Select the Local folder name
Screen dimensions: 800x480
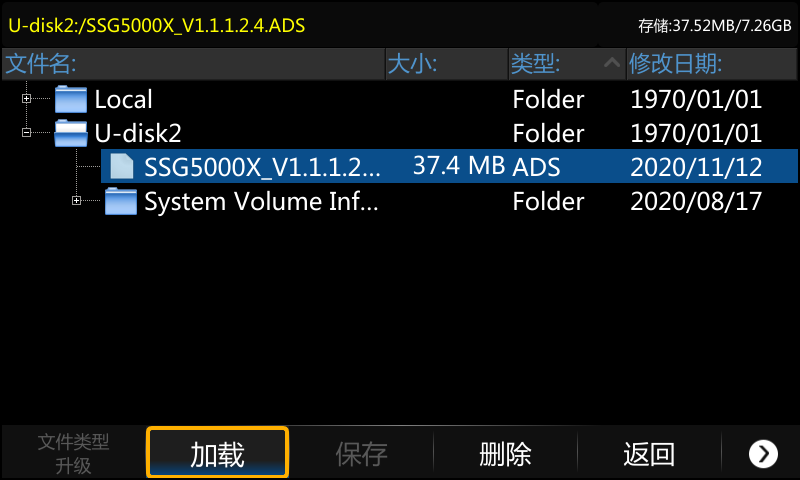tap(123, 99)
